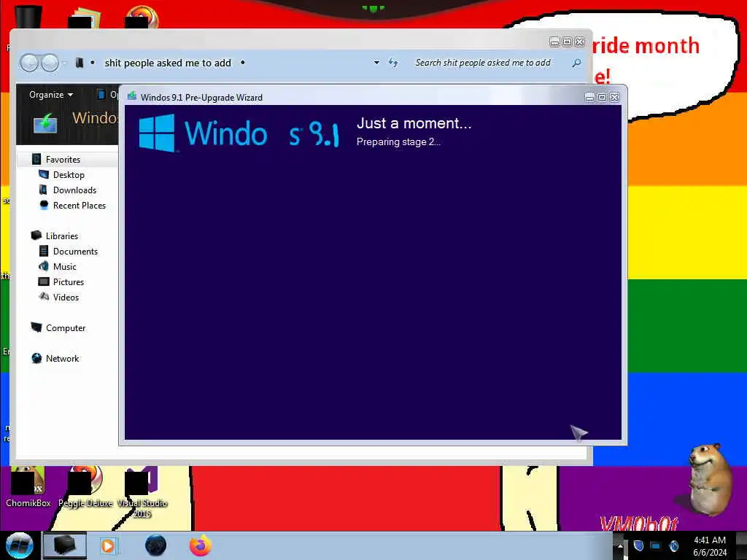Screen dimensions: 747x560
Task: Click the Computer monitor icon in sidebar
Action: point(36,327)
